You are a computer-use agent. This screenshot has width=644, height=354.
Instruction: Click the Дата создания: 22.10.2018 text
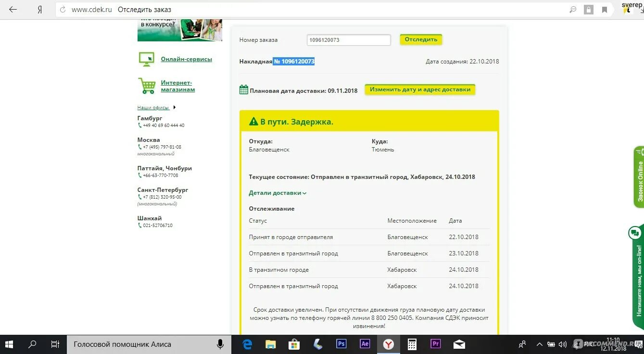tap(462, 62)
